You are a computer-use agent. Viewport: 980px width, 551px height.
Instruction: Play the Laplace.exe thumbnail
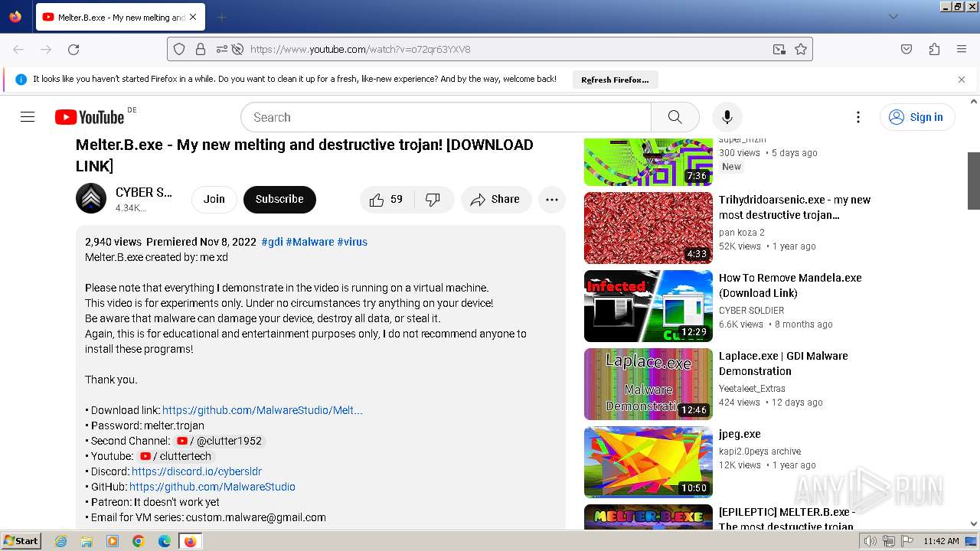coord(648,384)
